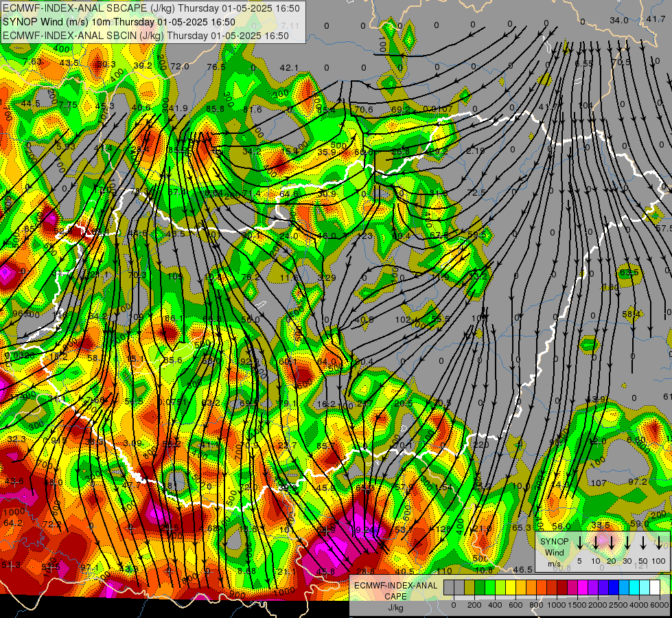Click the 34.0 value on the map
Viewport: 672px width, 618px height.
(x=619, y=21)
